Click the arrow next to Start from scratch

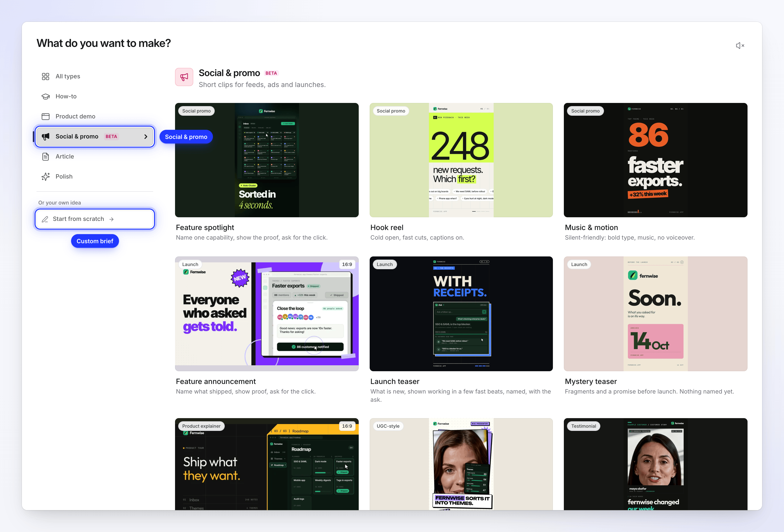111,219
